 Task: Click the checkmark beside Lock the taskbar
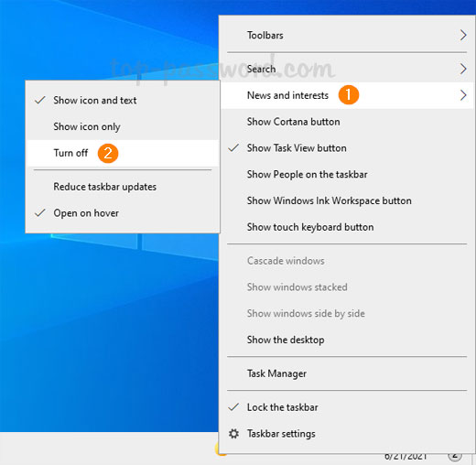[233, 407]
